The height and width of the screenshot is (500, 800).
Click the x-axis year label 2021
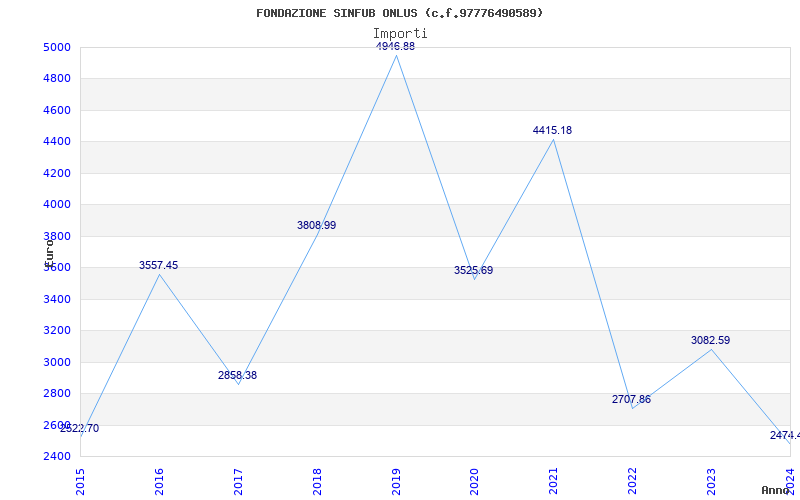pyautogui.click(x=554, y=481)
